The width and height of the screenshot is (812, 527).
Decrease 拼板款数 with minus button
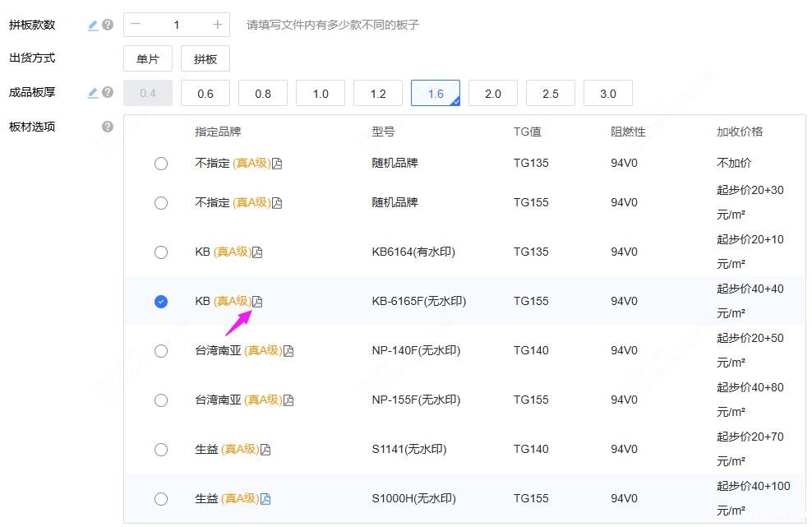pos(136,25)
